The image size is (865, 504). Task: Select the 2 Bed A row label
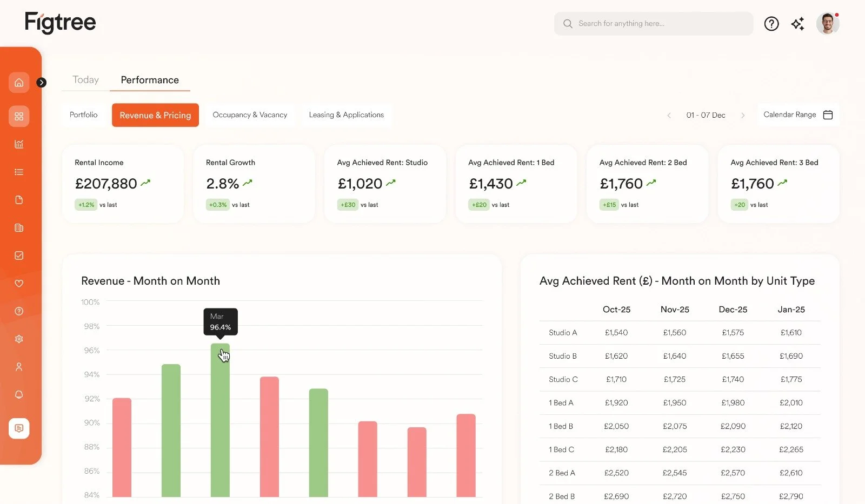pos(562,473)
